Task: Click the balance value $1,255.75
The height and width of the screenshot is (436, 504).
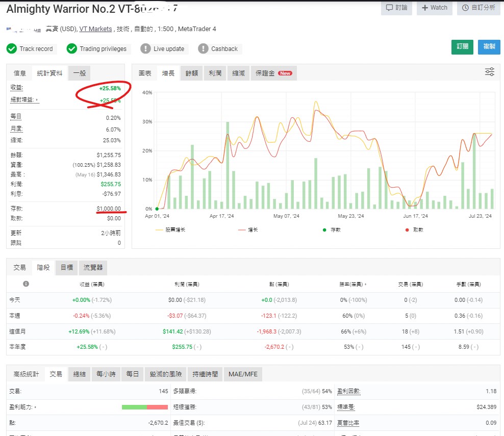Action: click(109, 155)
